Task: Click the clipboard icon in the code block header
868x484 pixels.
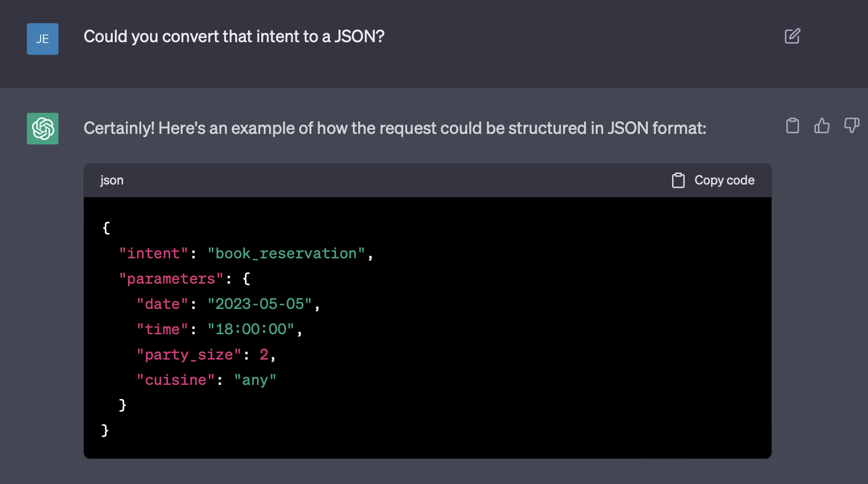Action: 678,180
